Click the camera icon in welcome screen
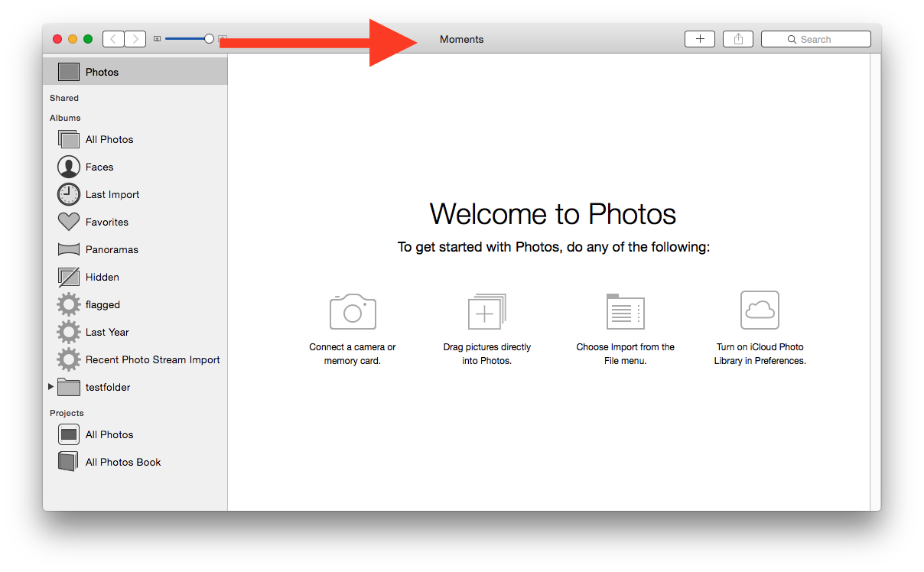924x572 pixels. [353, 311]
